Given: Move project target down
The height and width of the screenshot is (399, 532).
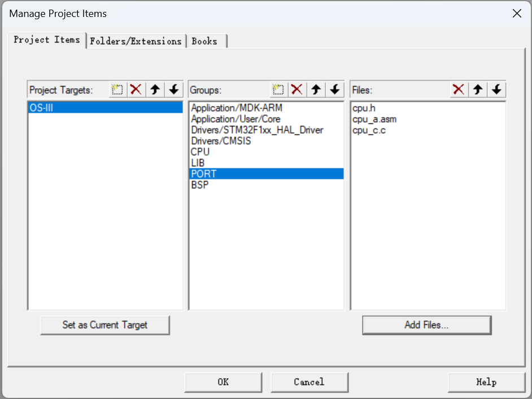Looking at the screenshot, I should tap(174, 90).
